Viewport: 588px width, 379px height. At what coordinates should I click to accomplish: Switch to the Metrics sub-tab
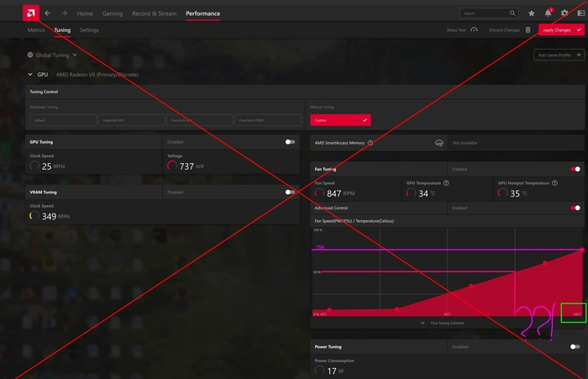click(x=36, y=29)
